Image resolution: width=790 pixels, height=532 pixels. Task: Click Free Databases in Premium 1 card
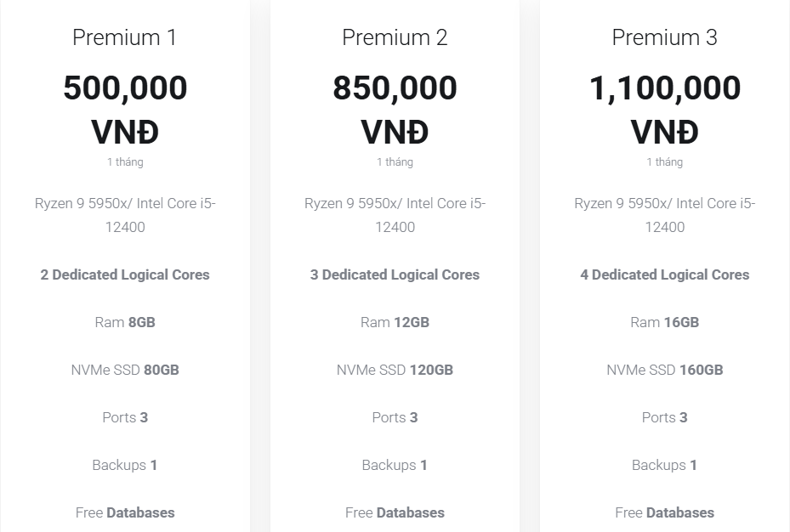pyautogui.click(x=125, y=512)
